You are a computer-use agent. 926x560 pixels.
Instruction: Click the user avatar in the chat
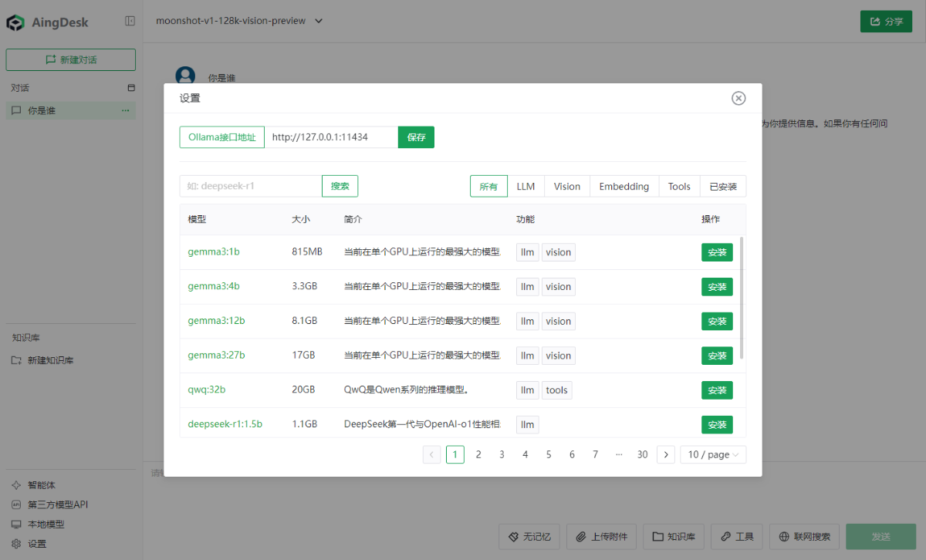pyautogui.click(x=185, y=76)
